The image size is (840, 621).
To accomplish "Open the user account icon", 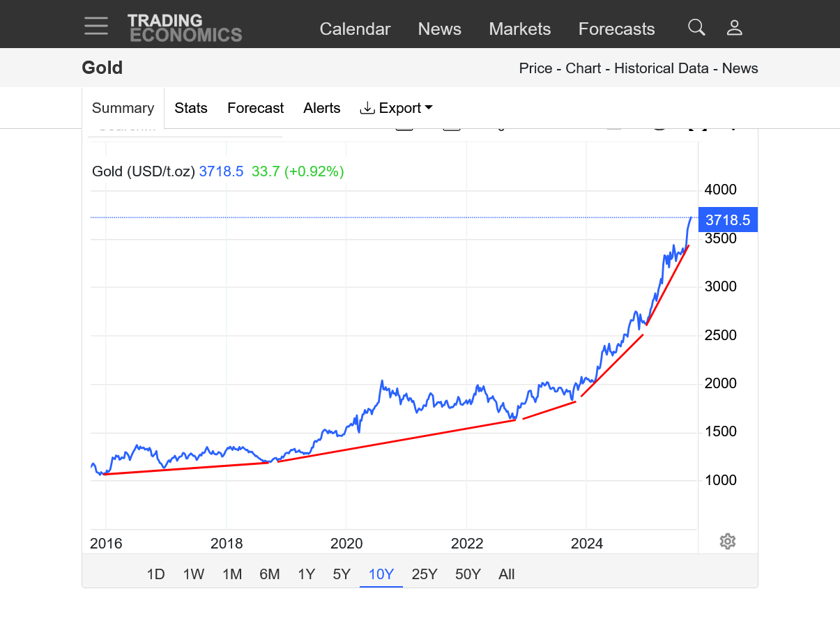I will pyautogui.click(x=734, y=28).
